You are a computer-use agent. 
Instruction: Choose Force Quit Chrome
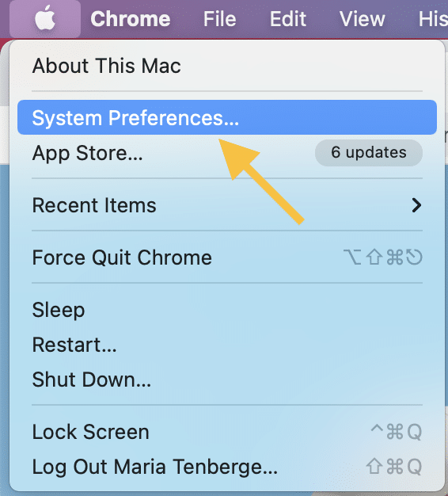tap(227, 258)
